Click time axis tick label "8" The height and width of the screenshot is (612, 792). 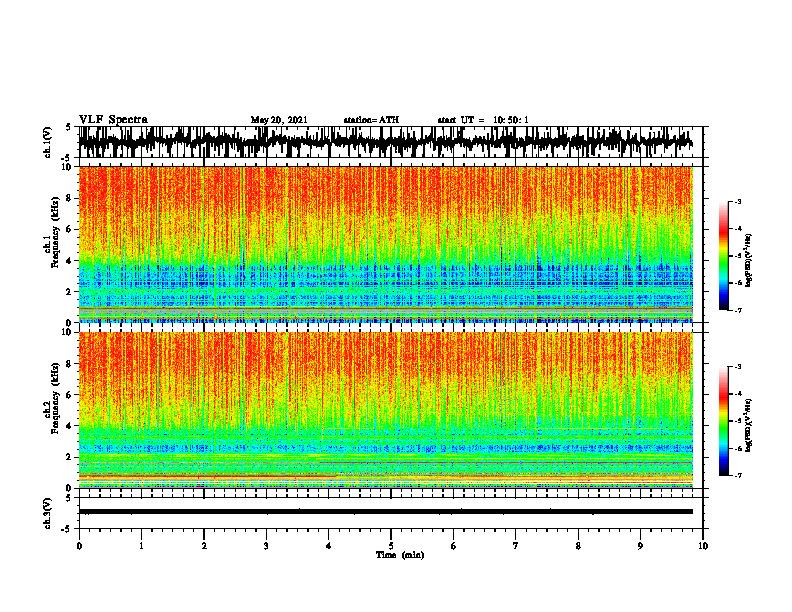click(578, 546)
